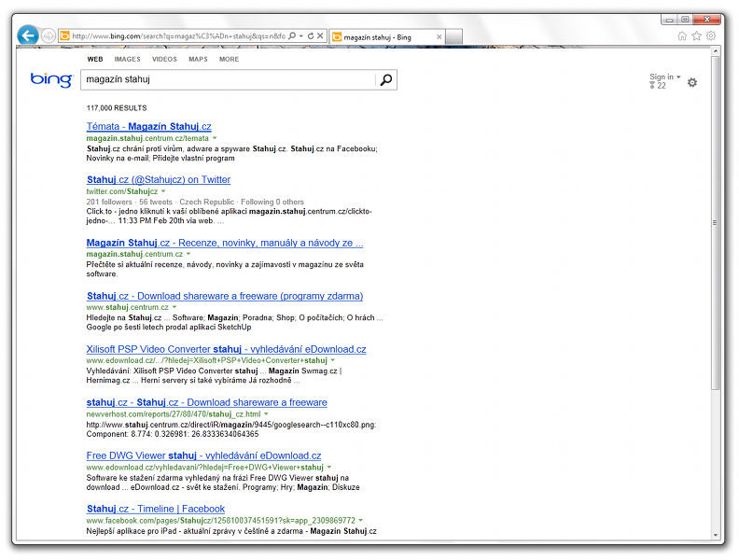
Task: Click Bing search magnifier button
Action: click(x=386, y=79)
